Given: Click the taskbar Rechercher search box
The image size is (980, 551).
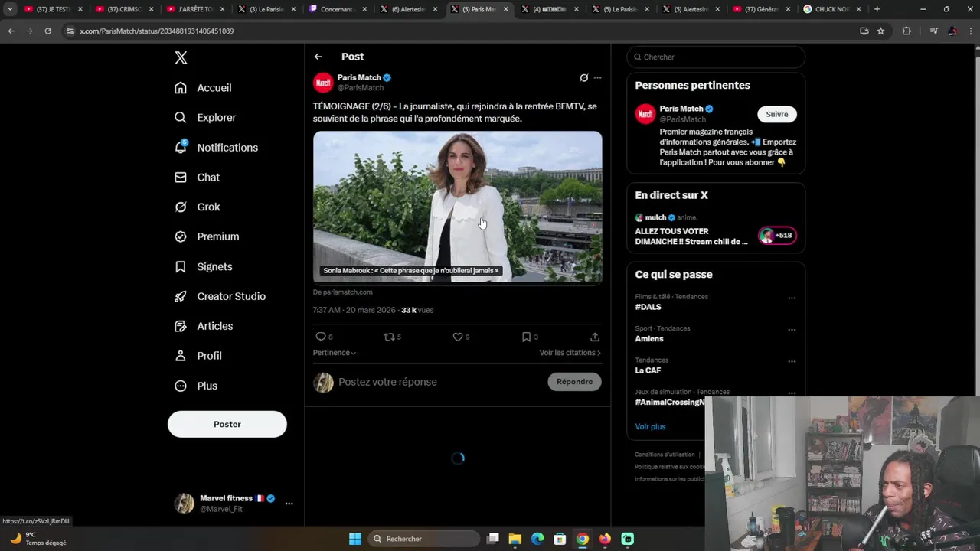Looking at the screenshot, I should click(x=423, y=539).
